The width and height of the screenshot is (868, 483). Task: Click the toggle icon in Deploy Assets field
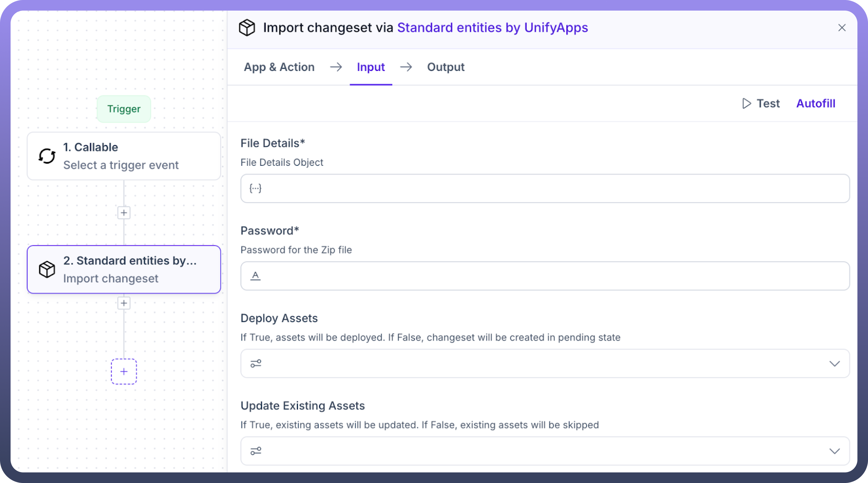(255, 363)
